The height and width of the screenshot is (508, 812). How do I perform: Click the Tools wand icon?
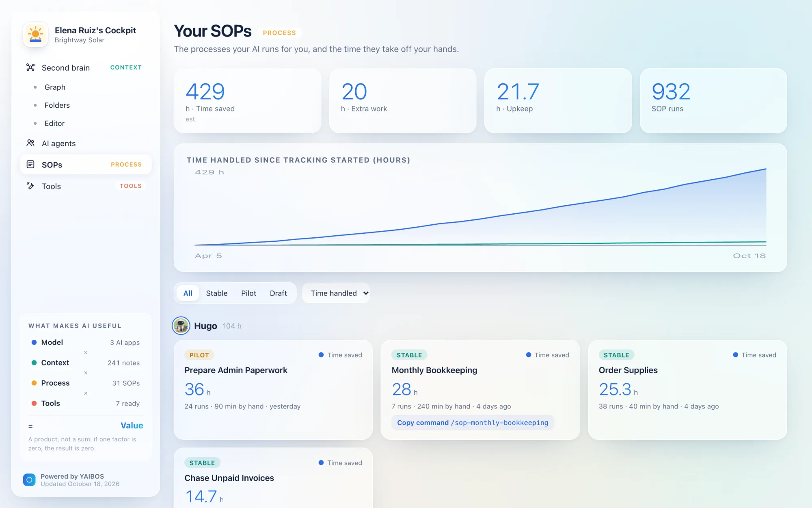tap(30, 186)
